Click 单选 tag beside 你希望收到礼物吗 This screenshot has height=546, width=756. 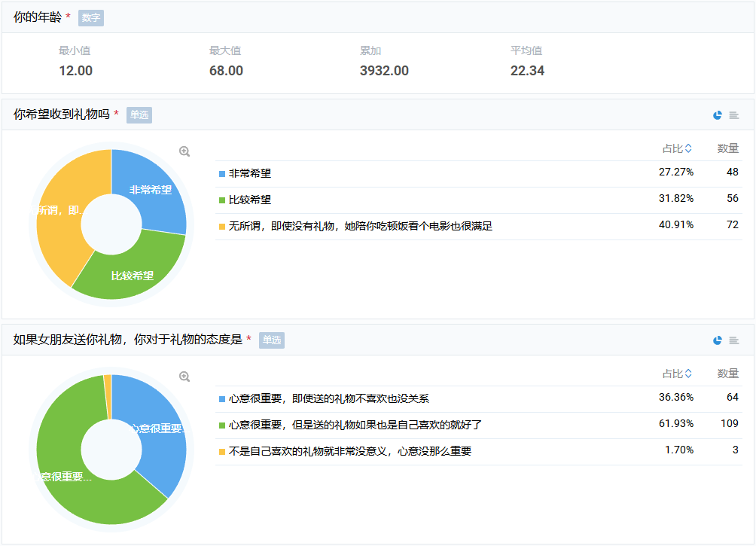click(139, 114)
